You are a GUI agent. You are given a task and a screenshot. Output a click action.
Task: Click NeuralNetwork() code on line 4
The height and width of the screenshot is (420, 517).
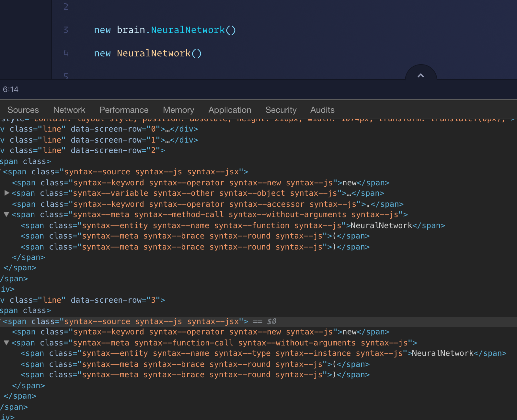pos(159,53)
